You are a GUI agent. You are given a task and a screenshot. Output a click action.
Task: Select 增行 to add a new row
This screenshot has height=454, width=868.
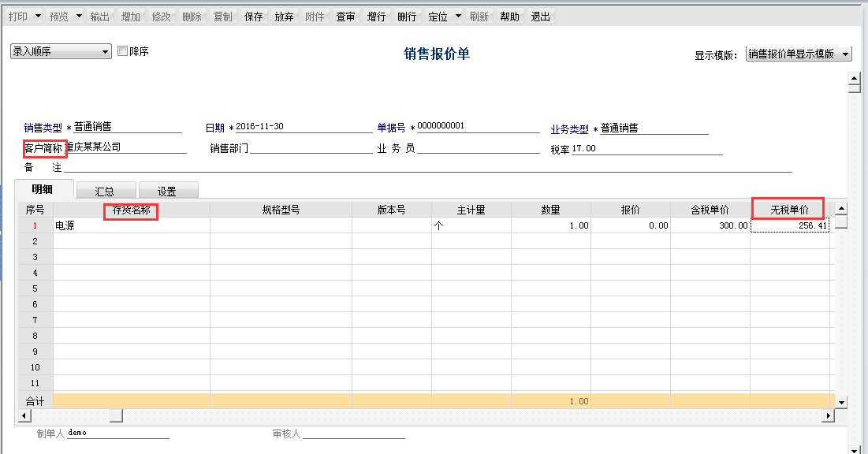click(376, 16)
